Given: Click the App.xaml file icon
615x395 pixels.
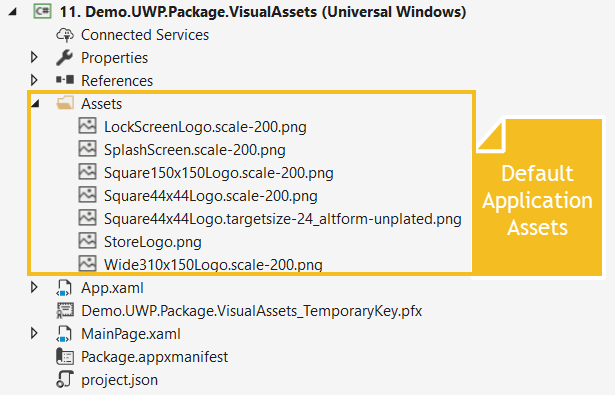Looking at the screenshot, I should click(64, 288).
